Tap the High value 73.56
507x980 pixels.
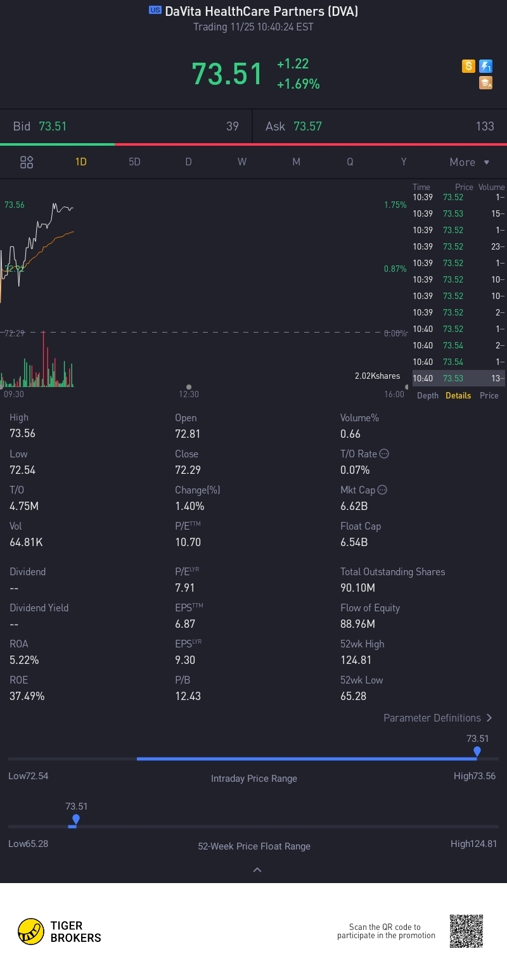pyautogui.click(x=22, y=434)
